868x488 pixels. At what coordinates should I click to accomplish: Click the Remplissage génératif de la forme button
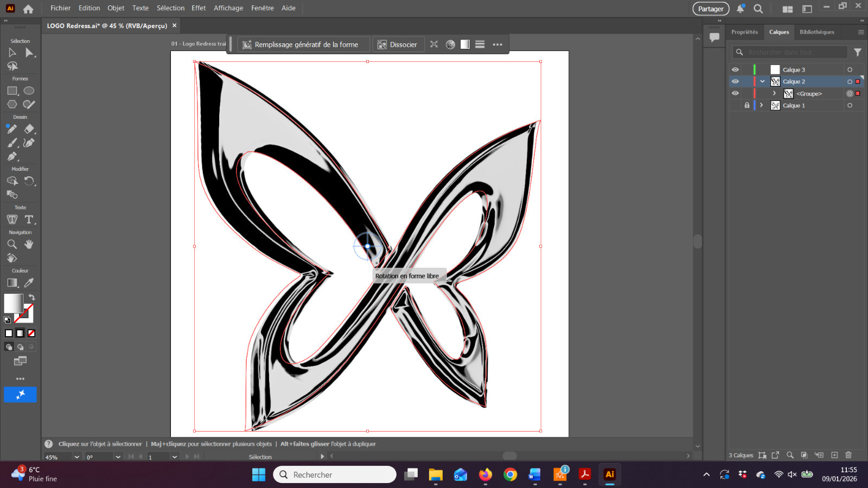coord(301,44)
